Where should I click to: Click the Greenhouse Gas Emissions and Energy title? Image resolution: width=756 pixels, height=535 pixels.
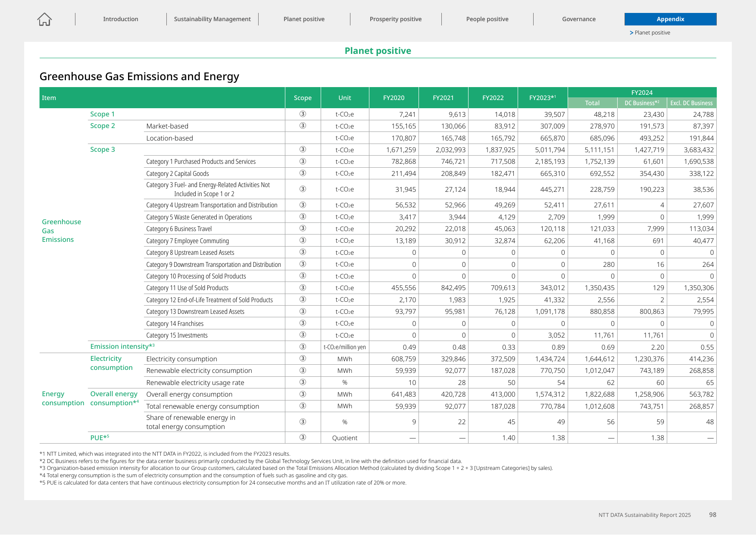pos(139,76)
